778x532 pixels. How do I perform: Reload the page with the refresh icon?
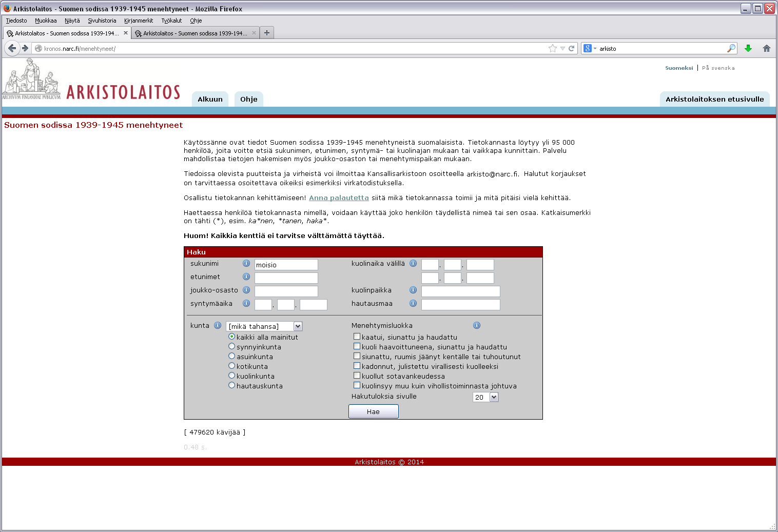[571, 48]
